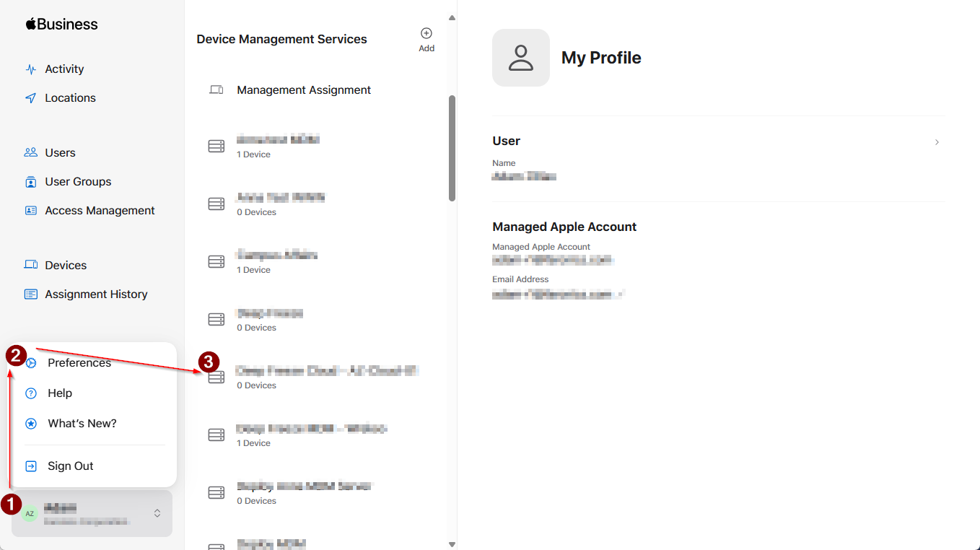The width and height of the screenshot is (980, 550).
Task: Click the Apple Business logo
Action: point(61,24)
